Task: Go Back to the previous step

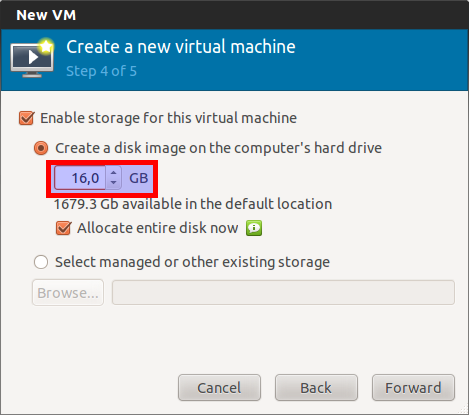Action: pos(316,388)
